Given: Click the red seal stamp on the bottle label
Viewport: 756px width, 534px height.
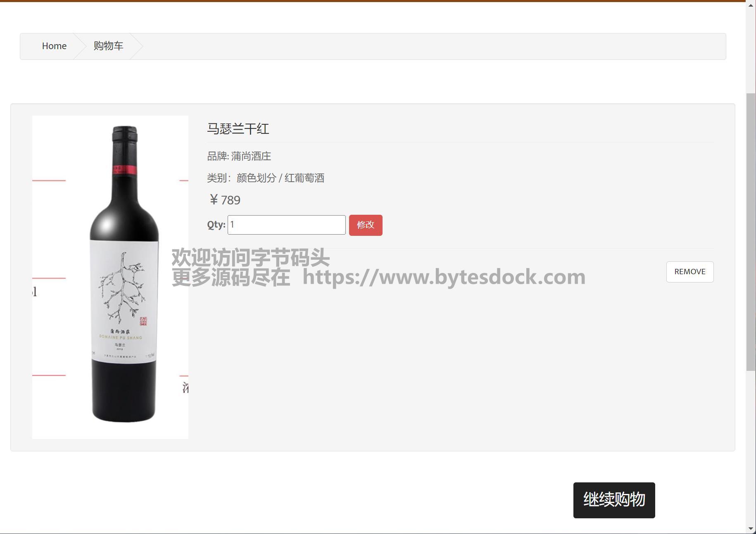Looking at the screenshot, I should 143,321.
